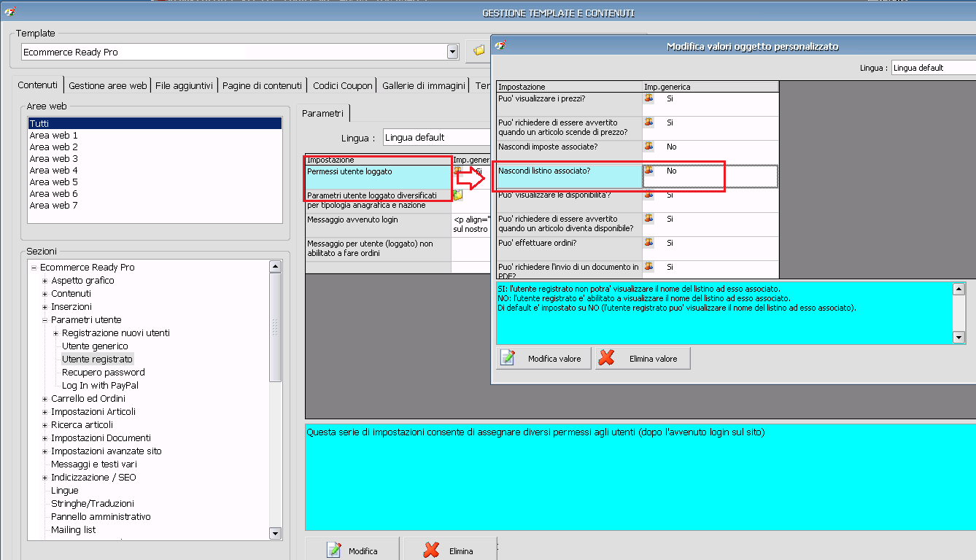Open the Lingua dropdown in the Modifica valori dialog
Viewport: 976px width, 560px height.
[x=934, y=68]
